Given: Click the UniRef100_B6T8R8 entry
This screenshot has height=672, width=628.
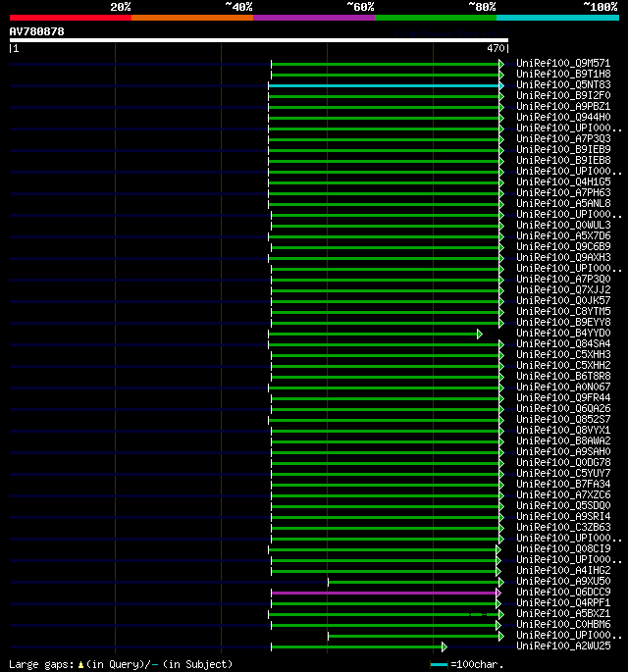Looking at the screenshot, I should [563, 377].
